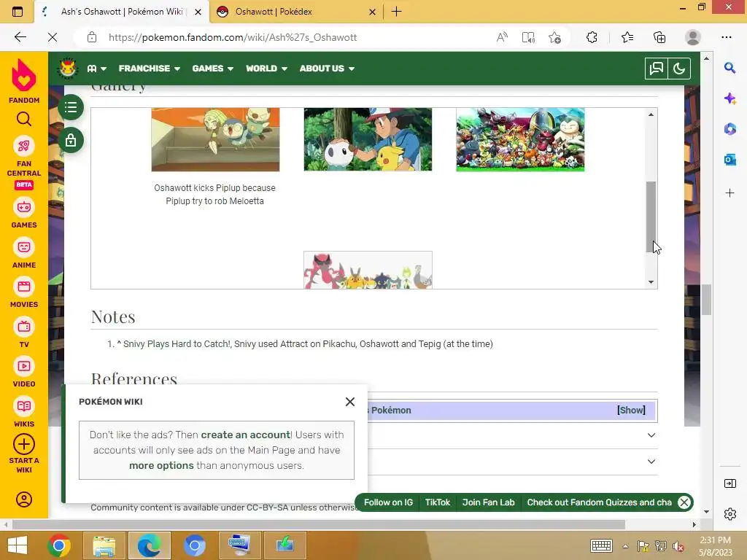
Task: Open the Games category in Fandom sidebar
Action: [24, 213]
